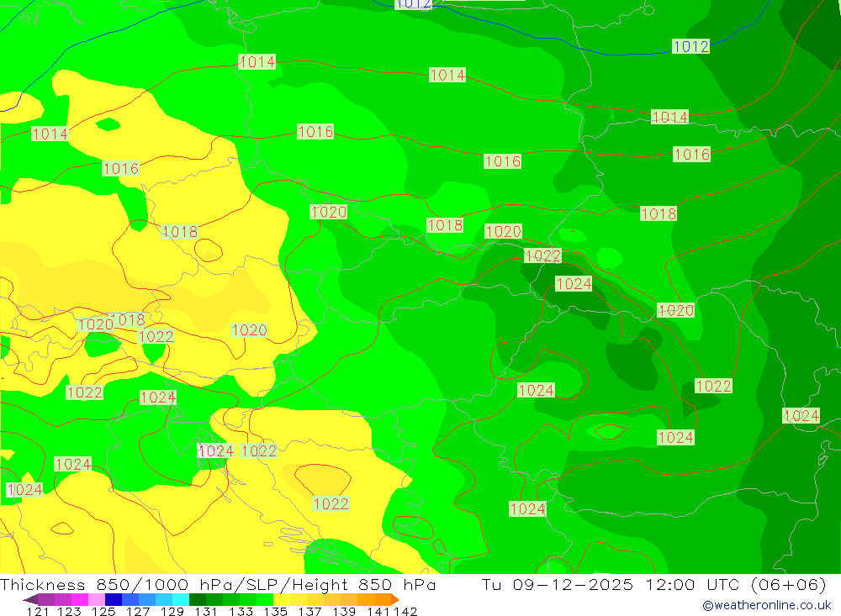Click the legend value 123
Screen dimensions: 841x616
(x=69, y=612)
